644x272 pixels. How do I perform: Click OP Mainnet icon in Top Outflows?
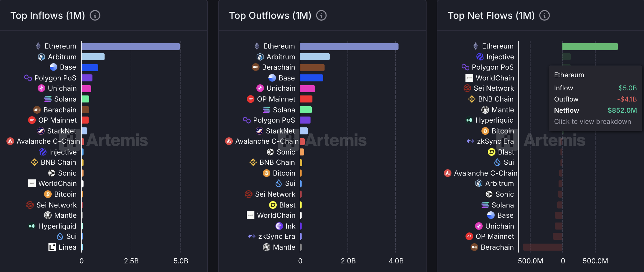(x=251, y=99)
